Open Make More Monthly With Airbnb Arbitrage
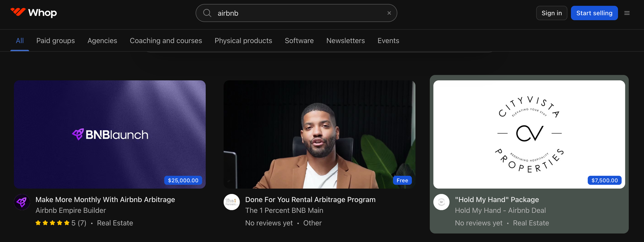This screenshot has width=644, height=242. [105, 199]
